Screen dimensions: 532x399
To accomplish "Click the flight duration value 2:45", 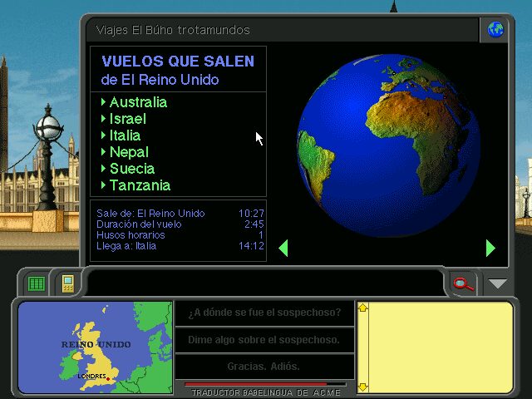I will [x=254, y=224].
